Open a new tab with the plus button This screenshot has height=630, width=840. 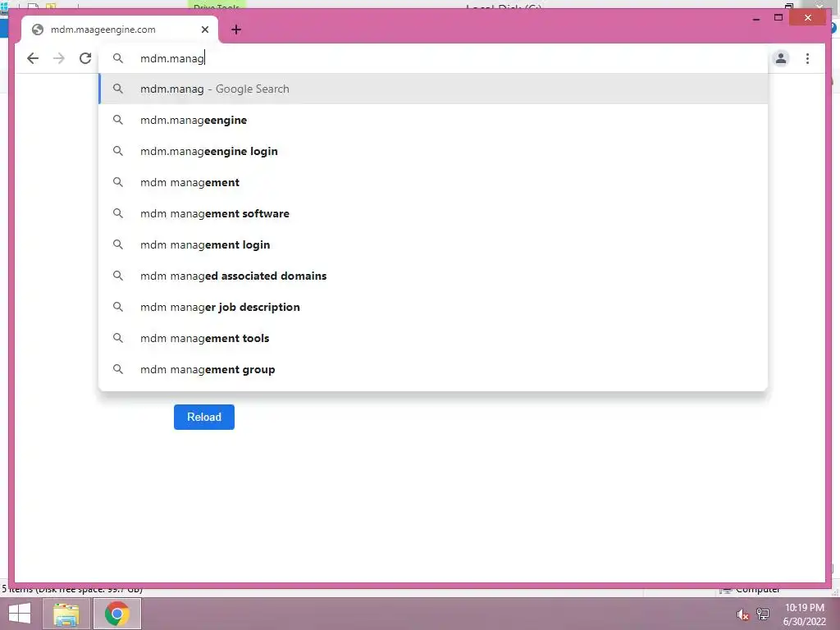pyautogui.click(x=236, y=30)
